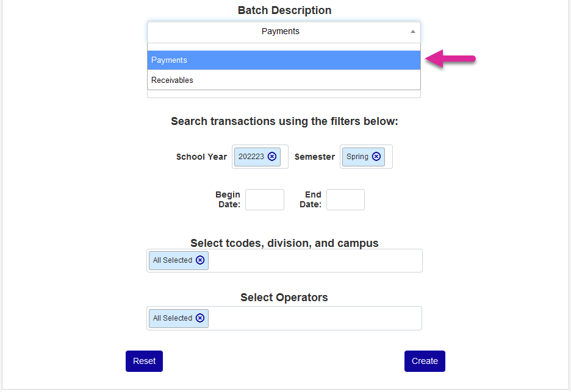This screenshot has width=571, height=392.
Task: Open the Semester multi-select field
Action: click(x=389, y=157)
